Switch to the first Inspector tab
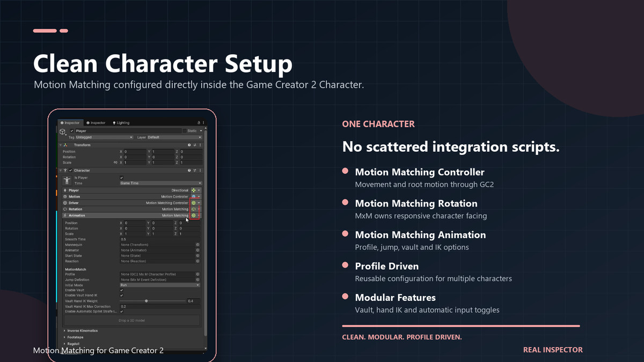This screenshot has height=362, width=644. (70, 123)
